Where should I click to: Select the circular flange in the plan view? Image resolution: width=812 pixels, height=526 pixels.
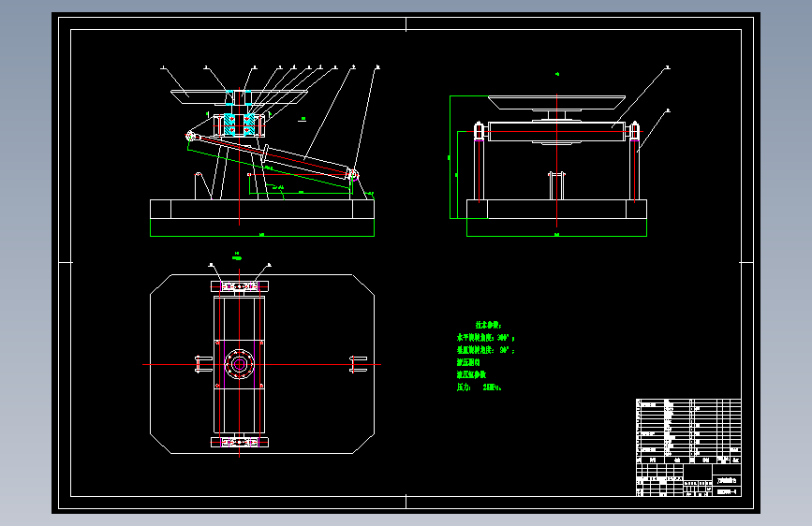tap(239, 364)
